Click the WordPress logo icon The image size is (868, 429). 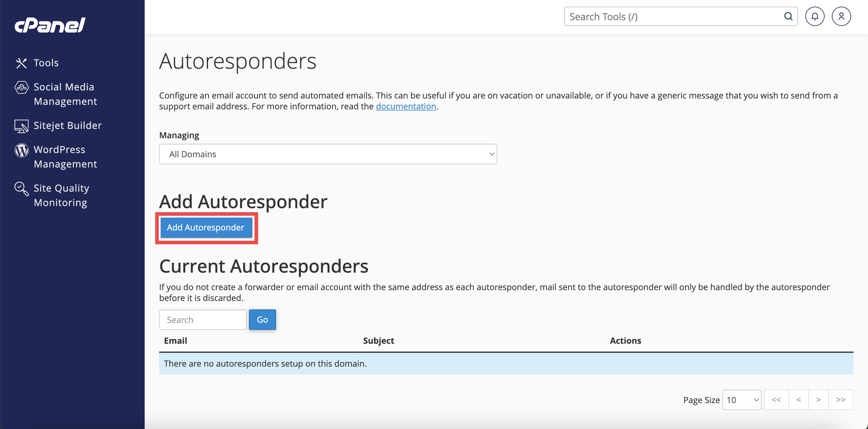(21, 150)
